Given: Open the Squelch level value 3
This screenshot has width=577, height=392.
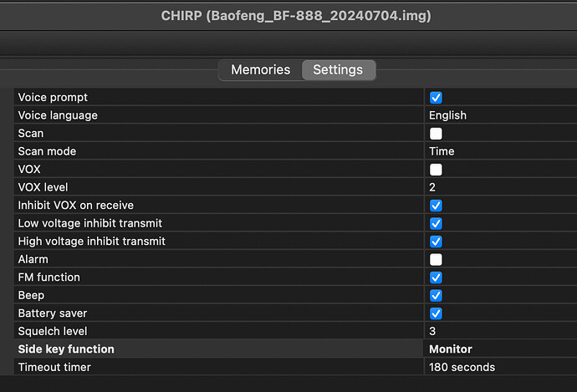Looking at the screenshot, I should 501,331.
